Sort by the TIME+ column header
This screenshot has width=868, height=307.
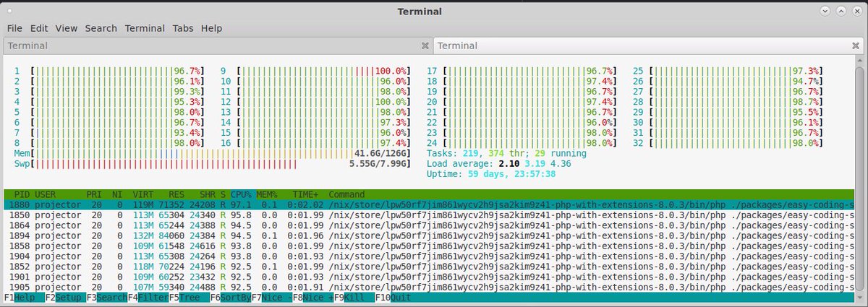[x=306, y=195]
